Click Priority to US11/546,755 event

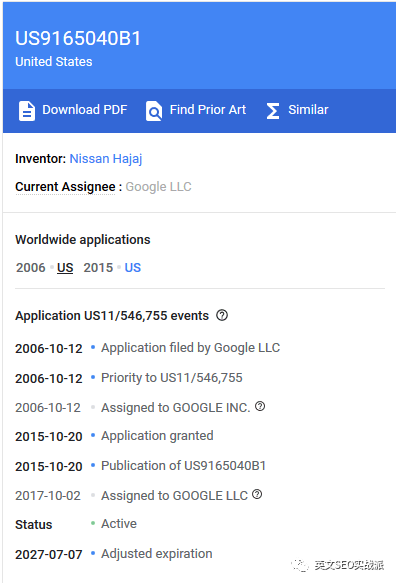pos(172,378)
